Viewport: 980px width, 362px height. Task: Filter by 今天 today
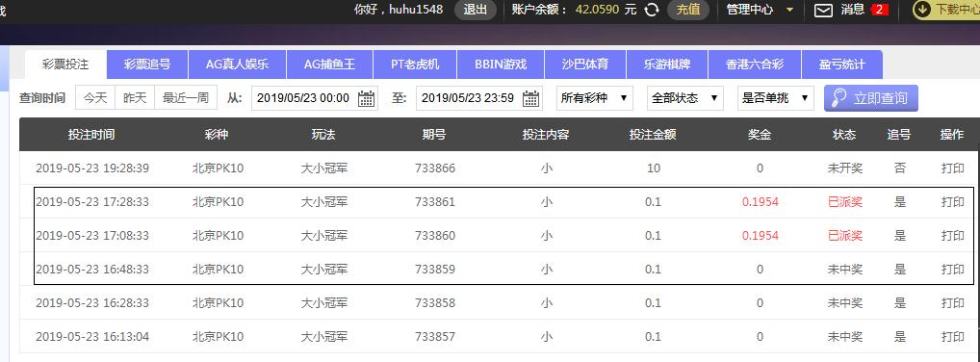tap(95, 98)
